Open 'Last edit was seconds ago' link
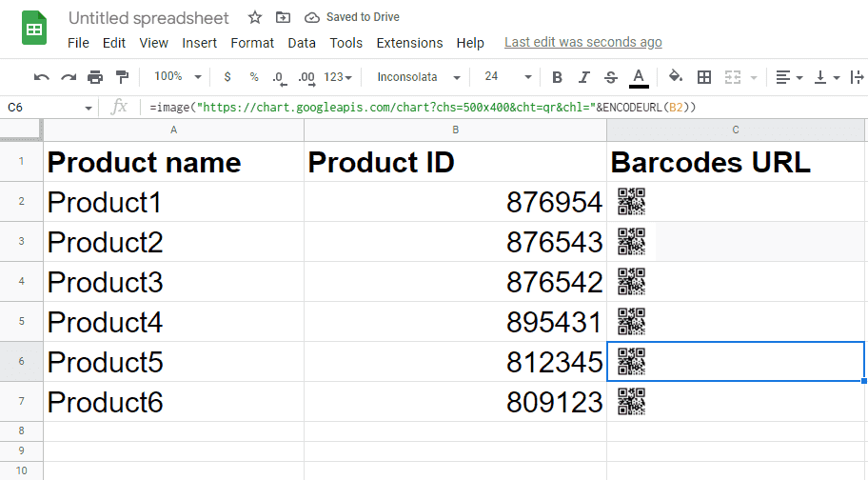Viewport: 868px width, 480px height. (x=582, y=42)
